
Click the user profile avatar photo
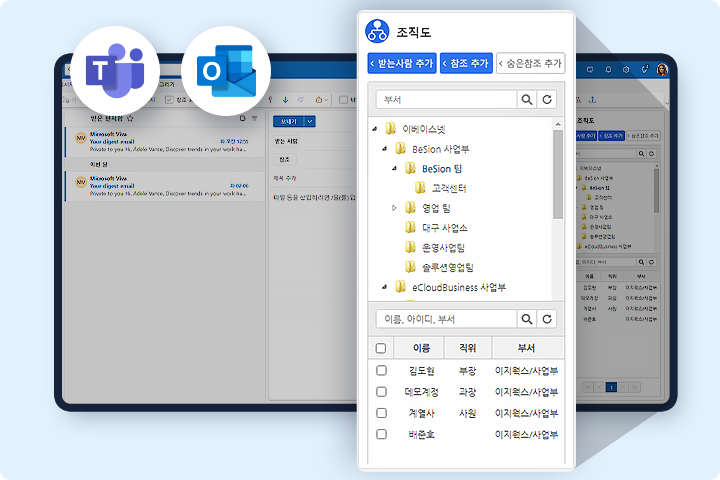coord(662,69)
